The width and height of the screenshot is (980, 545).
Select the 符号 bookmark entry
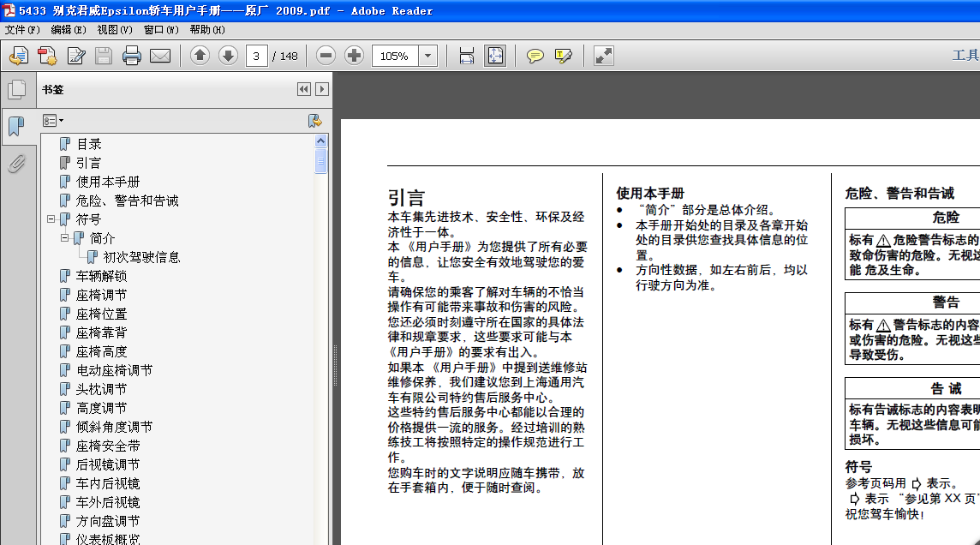(x=88, y=219)
